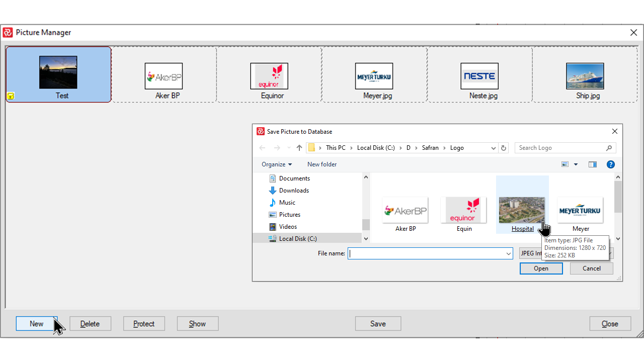Open the JPEG file type dropdown

pyautogui.click(x=566, y=253)
